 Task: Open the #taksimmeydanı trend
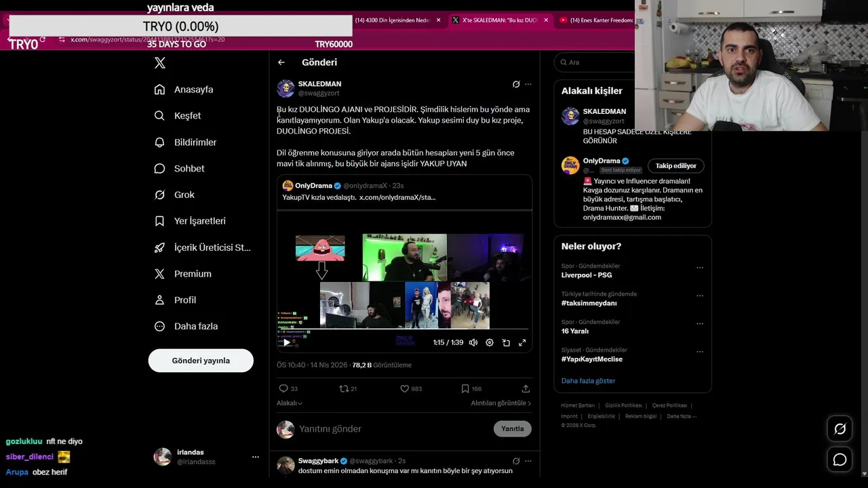tap(589, 303)
